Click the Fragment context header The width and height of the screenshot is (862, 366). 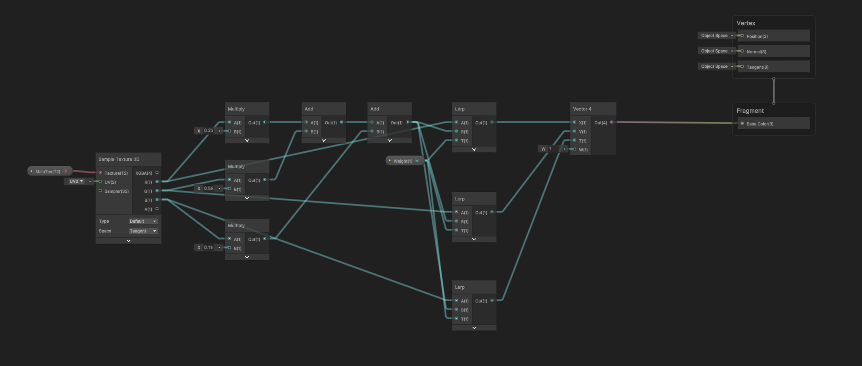pyautogui.click(x=750, y=110)
